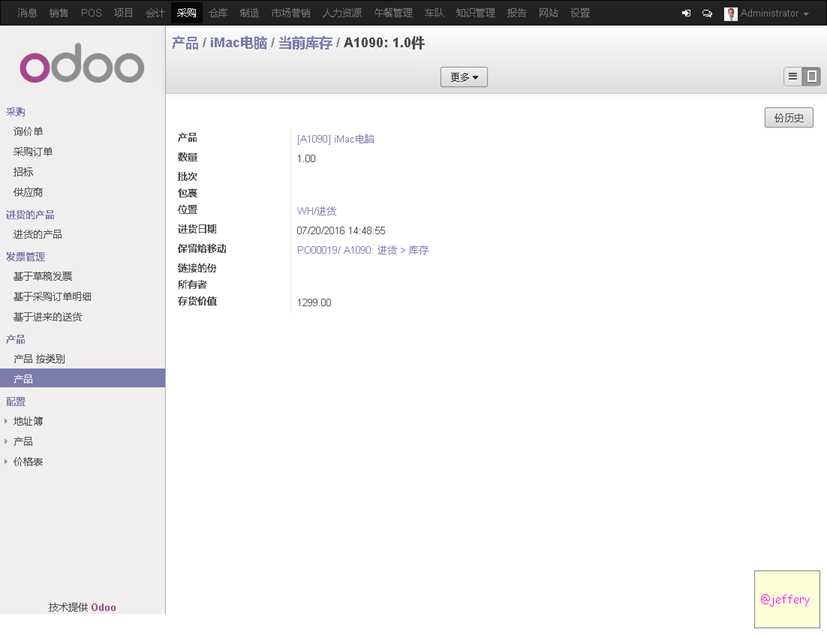Open 基于草稿发票 in sidebar
This screenshot has height=635, width=827.
[x=43, y=276]
